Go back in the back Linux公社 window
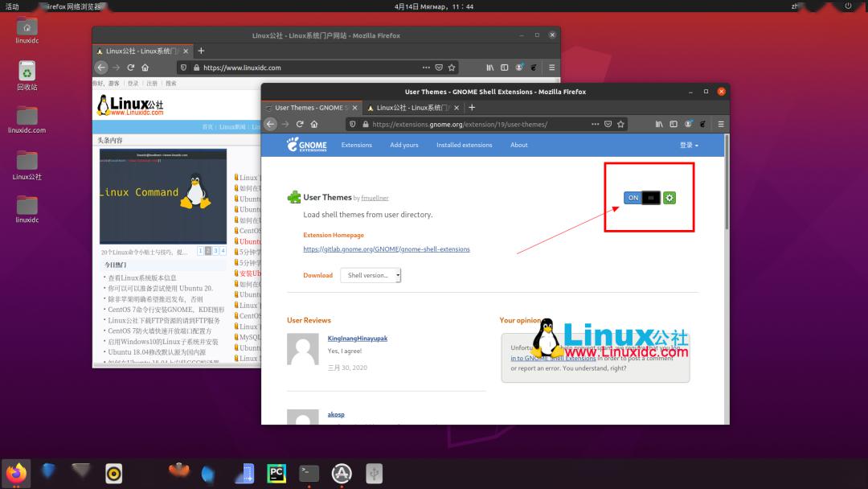 pos(100,68)
